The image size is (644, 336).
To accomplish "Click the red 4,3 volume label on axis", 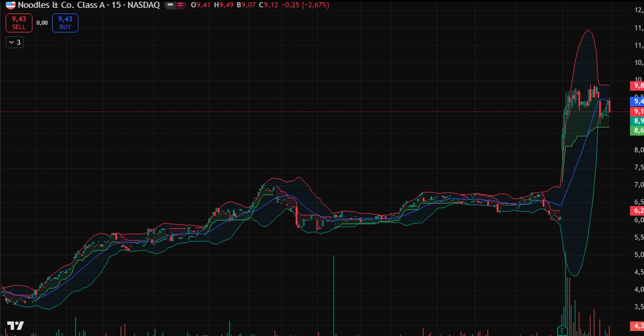I will [x=637, y=326].
